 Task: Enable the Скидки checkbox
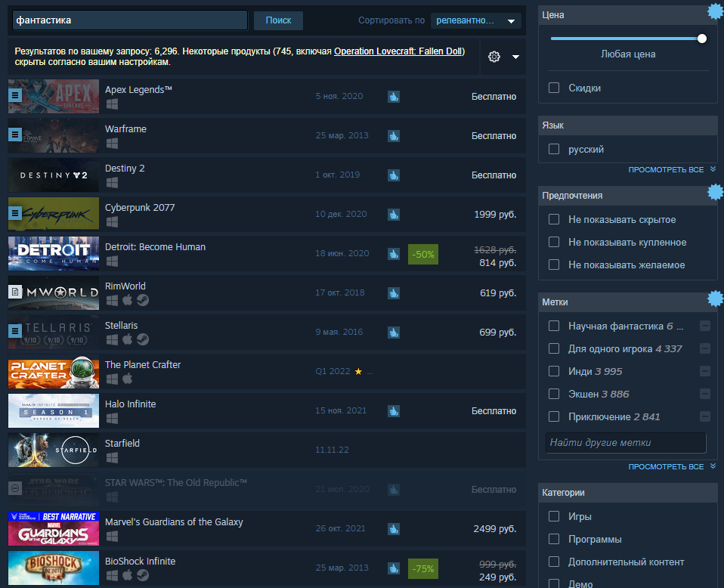pos(554,88)
